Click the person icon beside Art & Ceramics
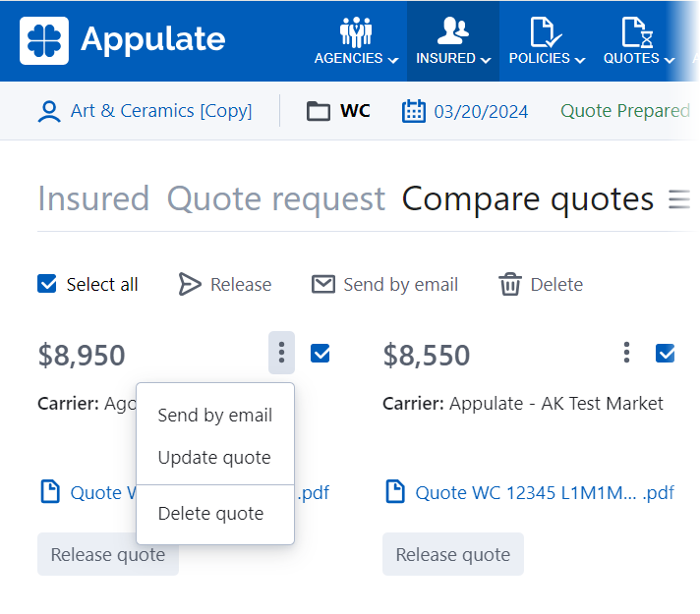Image resolution: width=700 pixels, height=614 pixels. (x=49, y=111)
